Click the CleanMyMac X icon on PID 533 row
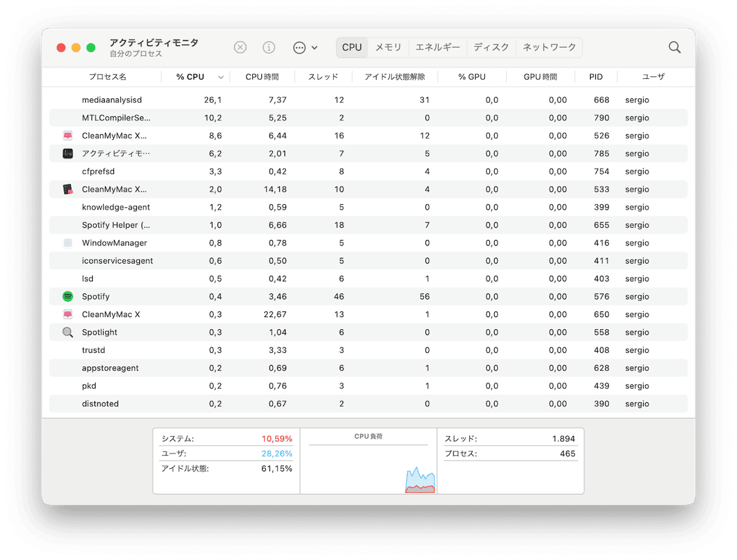 tap(68, 189)
